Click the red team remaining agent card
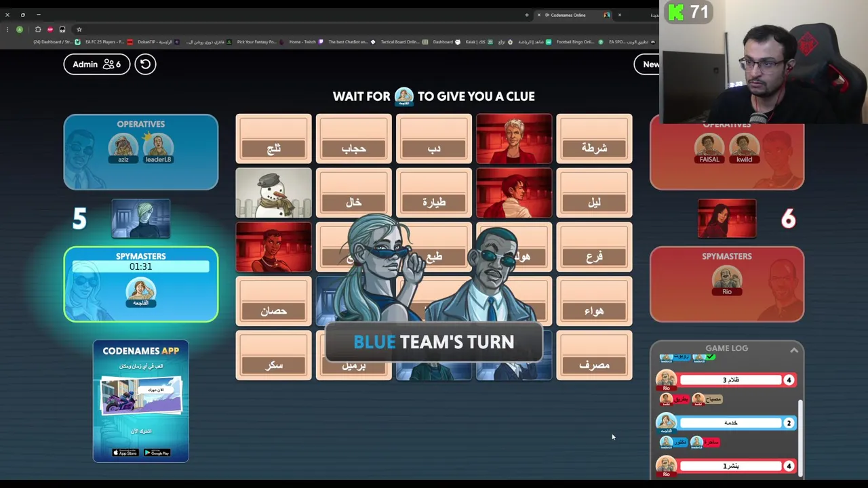The width and height of the screenshot is (868, 488). point(726,219)
